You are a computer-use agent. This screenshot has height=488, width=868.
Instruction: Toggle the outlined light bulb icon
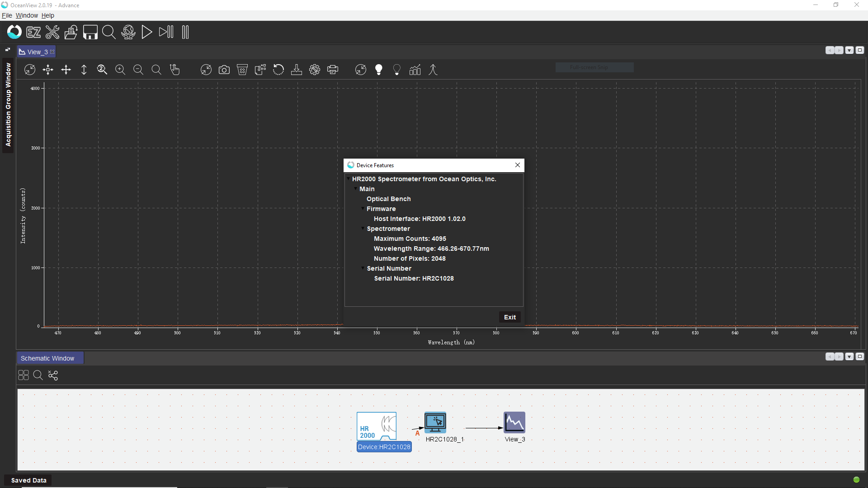click(x=397, y=70)
